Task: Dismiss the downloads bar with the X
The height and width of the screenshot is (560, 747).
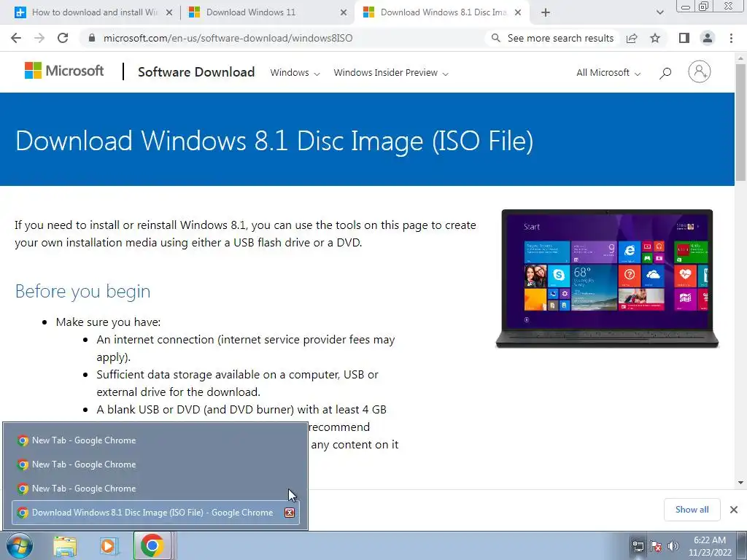Action: coord(734,510)
